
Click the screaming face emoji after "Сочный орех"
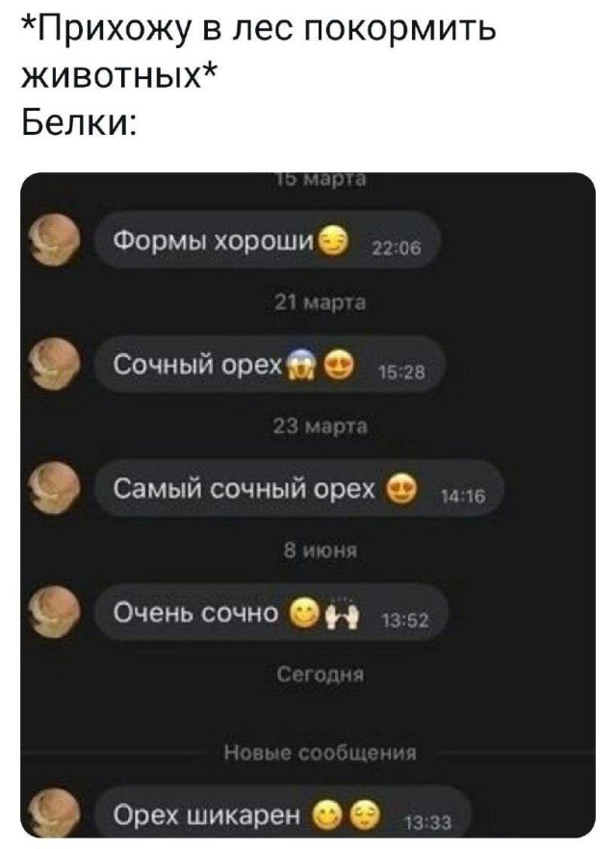[x=298, y=366]
